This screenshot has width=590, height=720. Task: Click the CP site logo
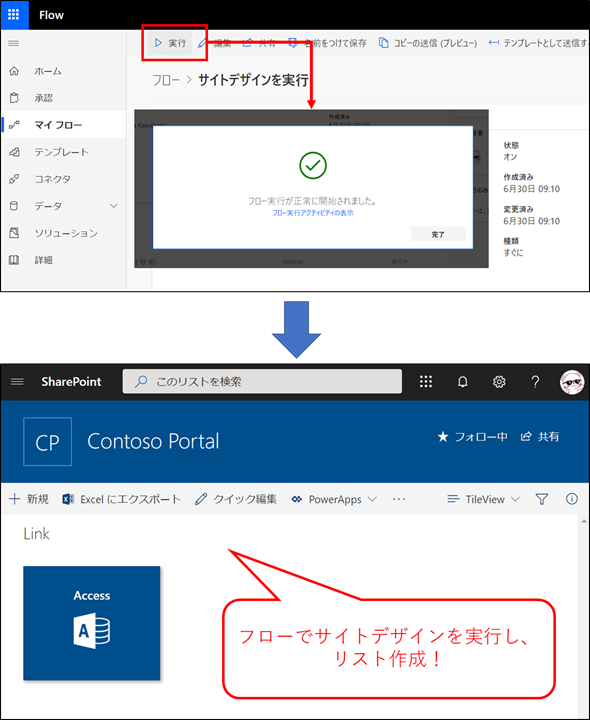tap(47, 441)
